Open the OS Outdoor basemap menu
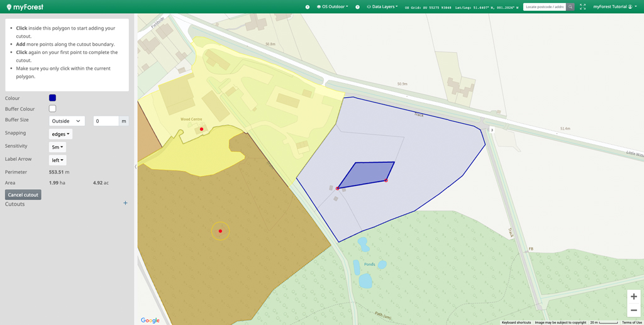Viewport: 644px width, 325px height. point(333,7)
